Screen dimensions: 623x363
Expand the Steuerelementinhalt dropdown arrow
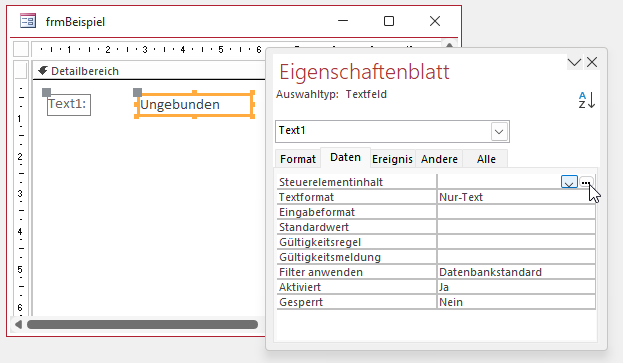(569, 182)
